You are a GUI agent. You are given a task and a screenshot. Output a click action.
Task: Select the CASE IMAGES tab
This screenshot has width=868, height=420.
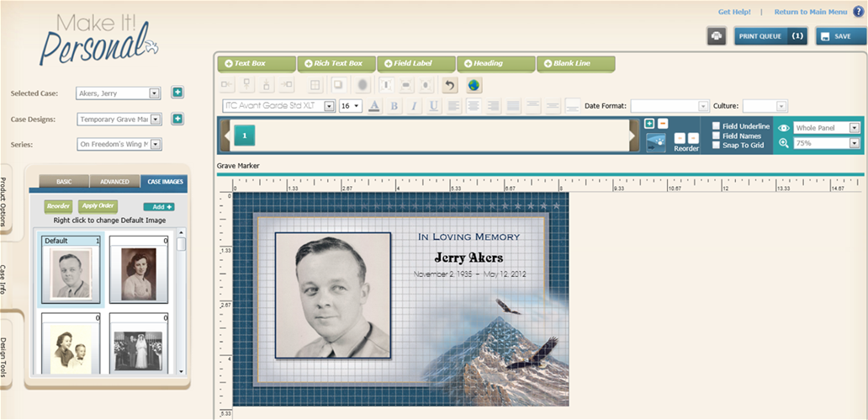[164, 181]
